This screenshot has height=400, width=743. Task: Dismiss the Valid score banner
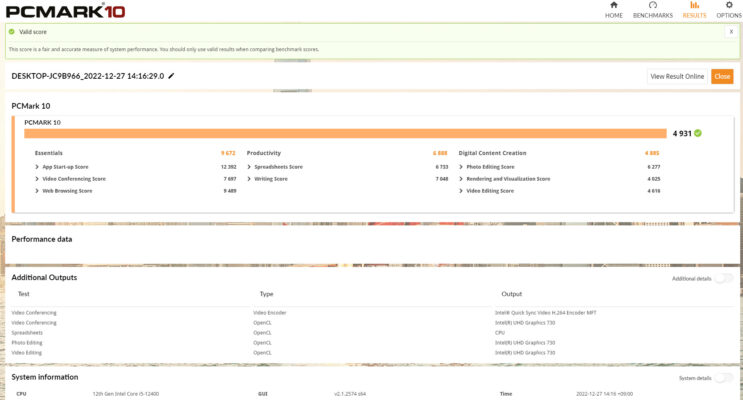[731, 32]
